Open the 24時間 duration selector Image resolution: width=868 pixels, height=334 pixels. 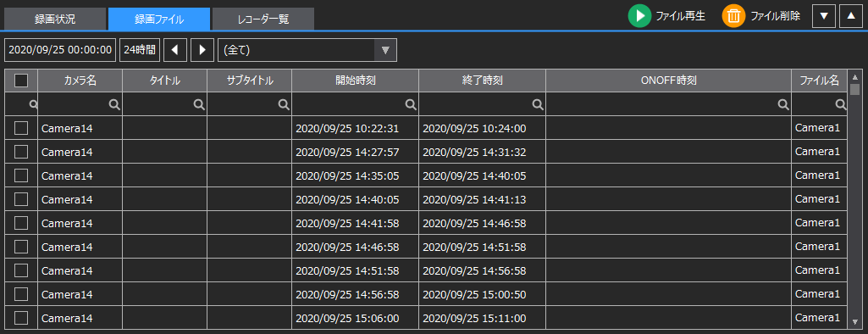point(140,50)
